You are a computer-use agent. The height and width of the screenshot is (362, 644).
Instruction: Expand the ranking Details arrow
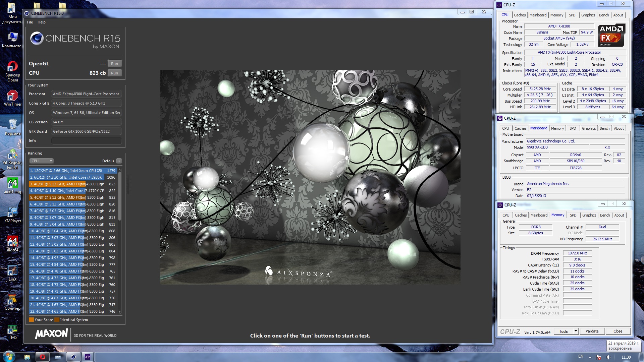(119, 161)
